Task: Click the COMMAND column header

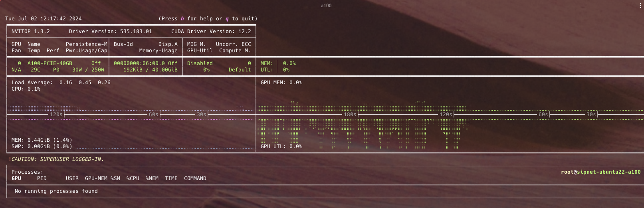Action: click(x=195, y=178)
